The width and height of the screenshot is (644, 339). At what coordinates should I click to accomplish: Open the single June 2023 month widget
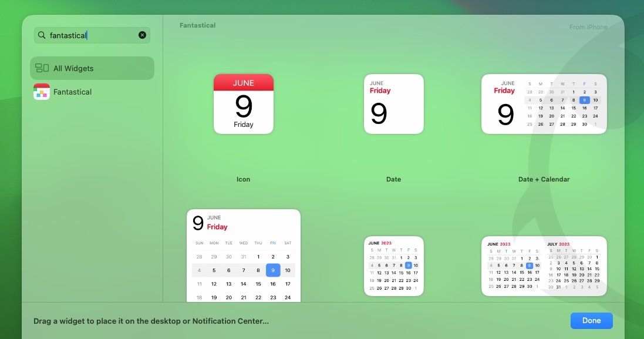coord(393,267)
